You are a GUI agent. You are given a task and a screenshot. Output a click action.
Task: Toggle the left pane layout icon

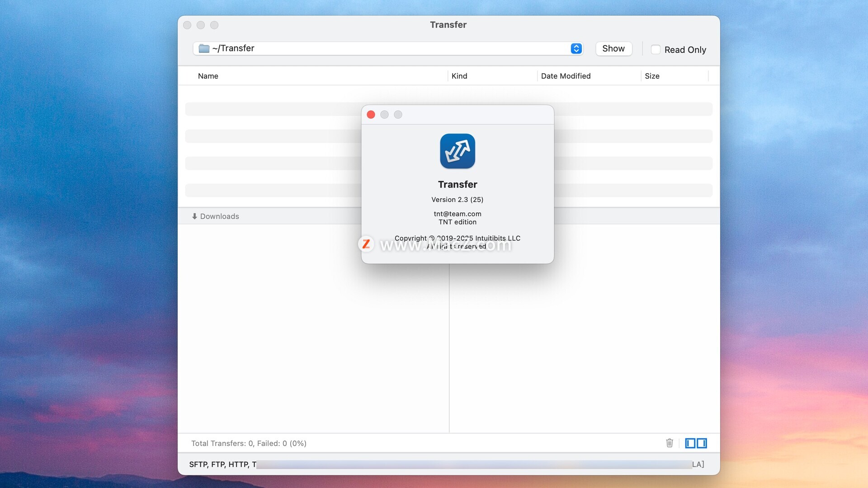pyautogui.click(x=690, y=443)
